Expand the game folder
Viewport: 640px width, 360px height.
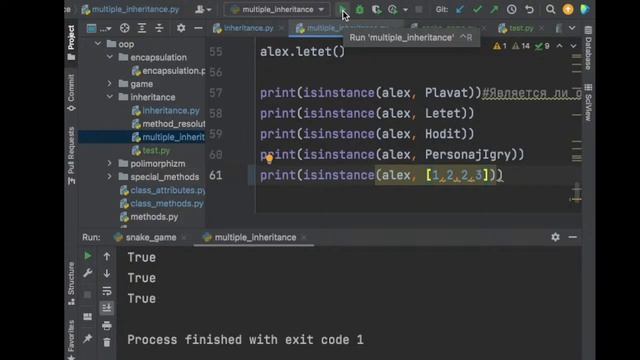[109, 84]
